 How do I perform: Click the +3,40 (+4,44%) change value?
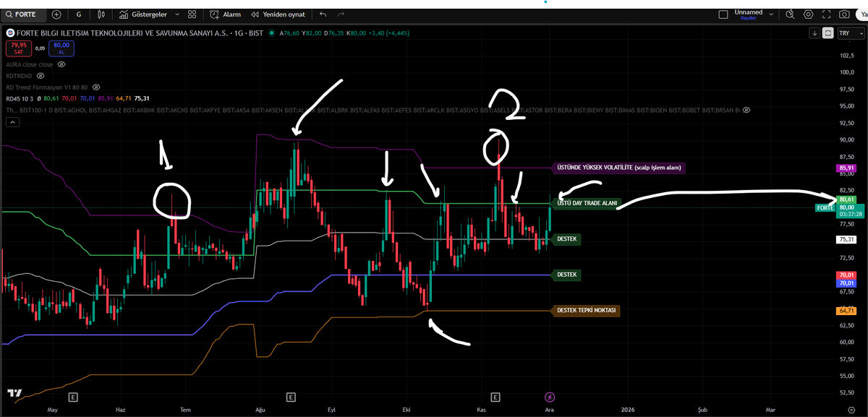pos(390,33)
